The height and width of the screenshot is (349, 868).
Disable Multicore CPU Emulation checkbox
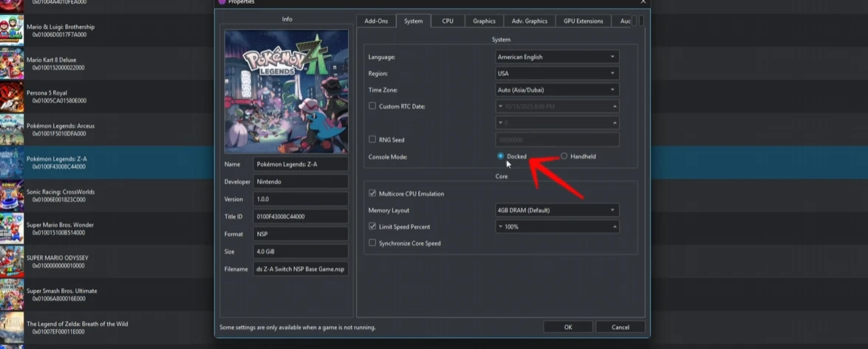pyautogui.click(x=372, y=194)
